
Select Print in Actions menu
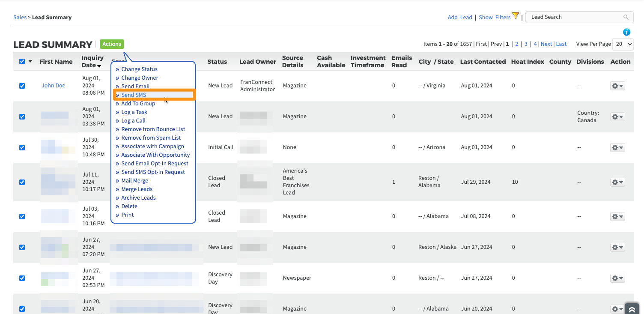click(x=127, y=215)
